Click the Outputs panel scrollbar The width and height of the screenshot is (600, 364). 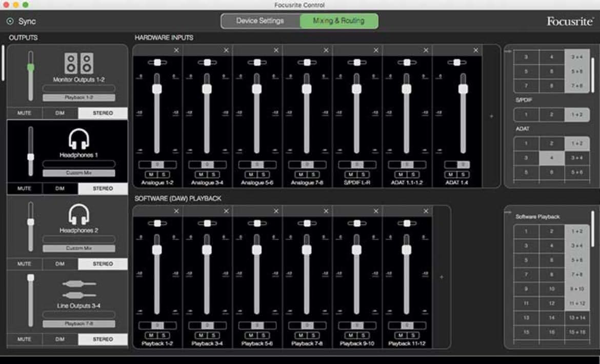(x=3, y=63)
